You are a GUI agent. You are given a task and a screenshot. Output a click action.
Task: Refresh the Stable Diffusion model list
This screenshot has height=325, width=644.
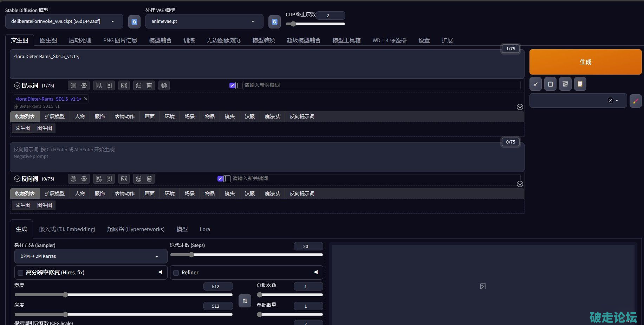pyautogui.click(x=134, y=22)
